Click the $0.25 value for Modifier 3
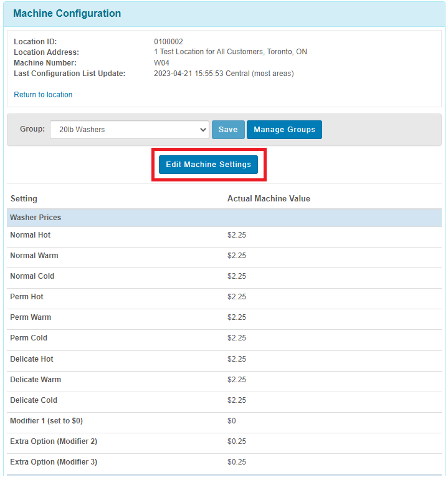This screenshot has width=448, height=477. tap(236, 462)
